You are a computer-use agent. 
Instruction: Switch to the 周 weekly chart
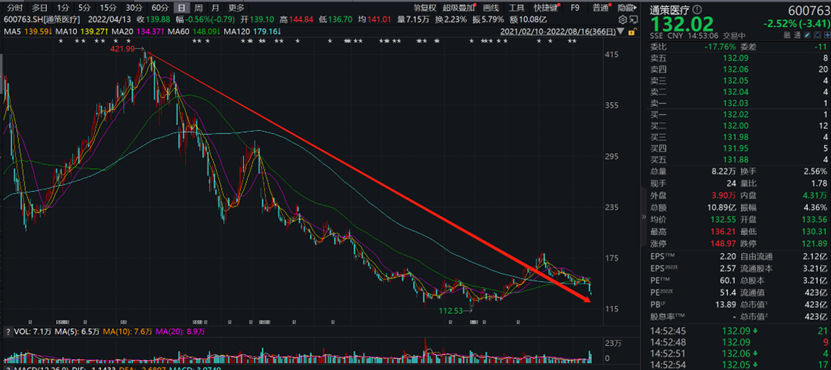(x=198, y=7)
